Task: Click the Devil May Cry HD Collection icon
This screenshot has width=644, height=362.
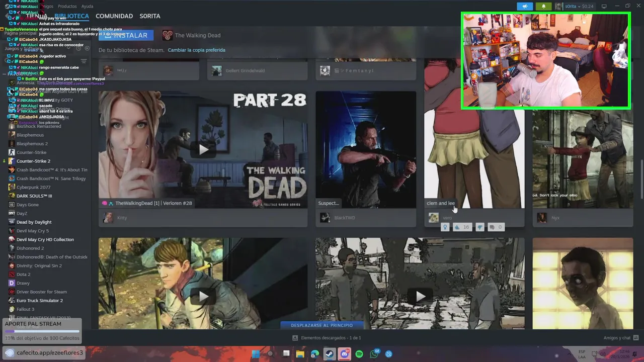Action: (x=12, y=239)
